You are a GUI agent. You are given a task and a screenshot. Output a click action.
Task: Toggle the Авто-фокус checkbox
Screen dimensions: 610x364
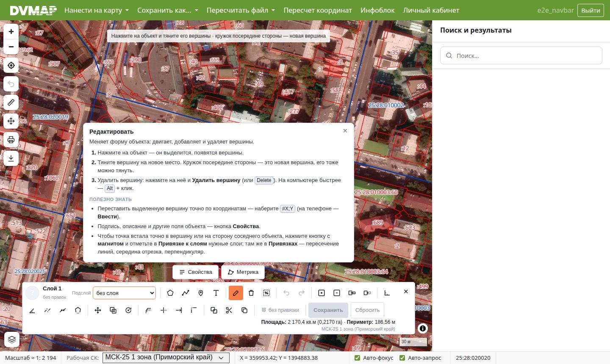[358, 358]
